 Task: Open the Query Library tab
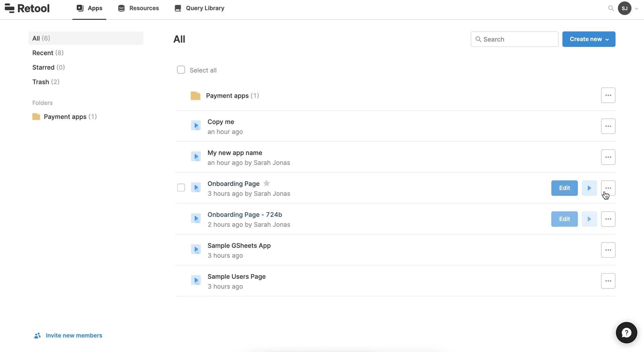click(x=199, y=8)
